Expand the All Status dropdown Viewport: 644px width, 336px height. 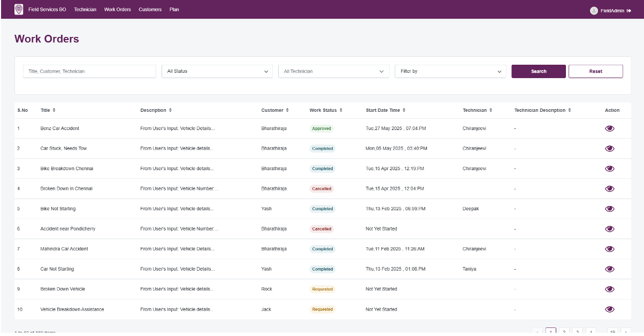218,71
